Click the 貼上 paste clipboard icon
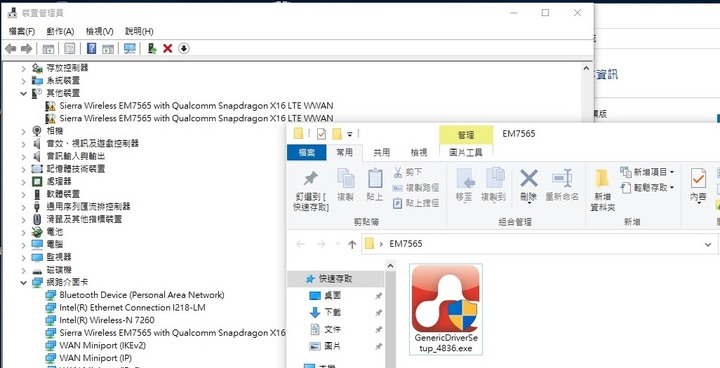 [375, 178]
